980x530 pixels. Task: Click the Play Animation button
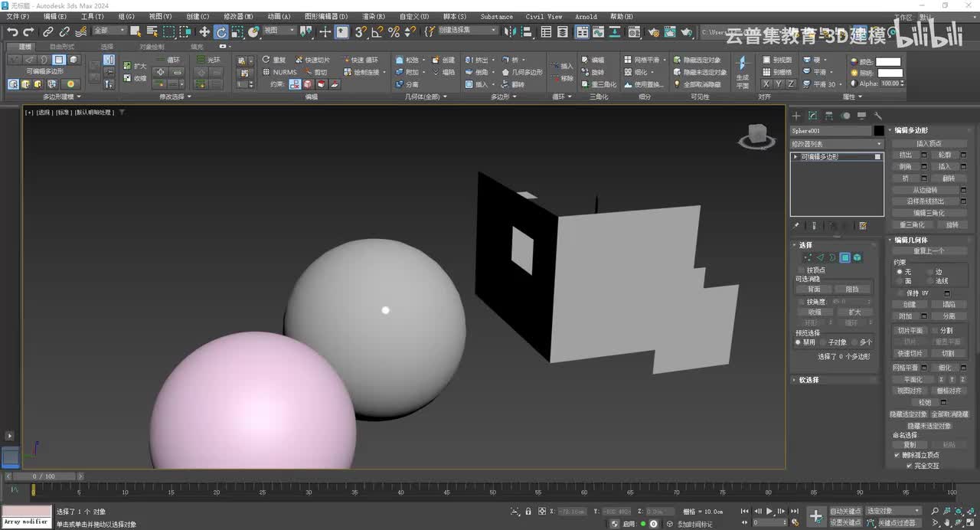coord(769,511)
